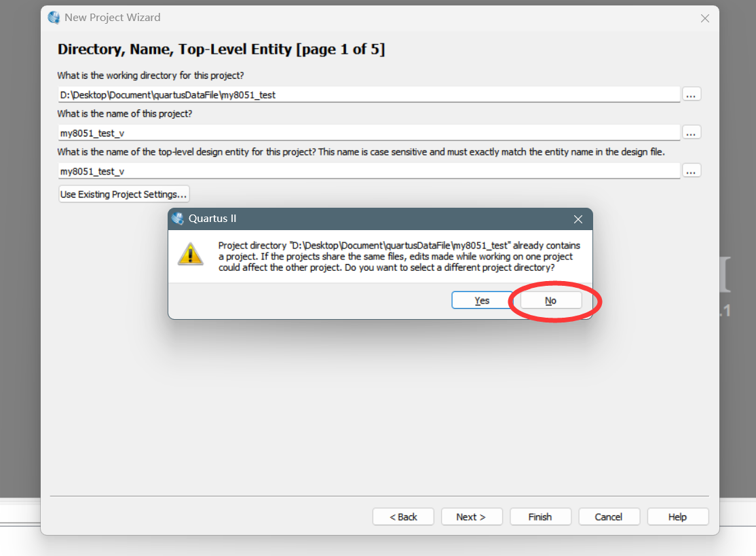This screenshot has height=556, width=756.
Task: Click 'What is the working directory' label
Action: [151, 75]
